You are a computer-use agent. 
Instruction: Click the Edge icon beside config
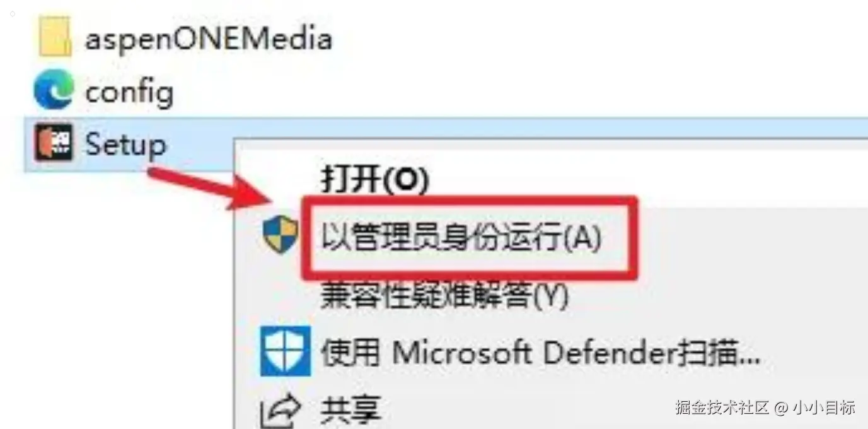pos(54,91)
